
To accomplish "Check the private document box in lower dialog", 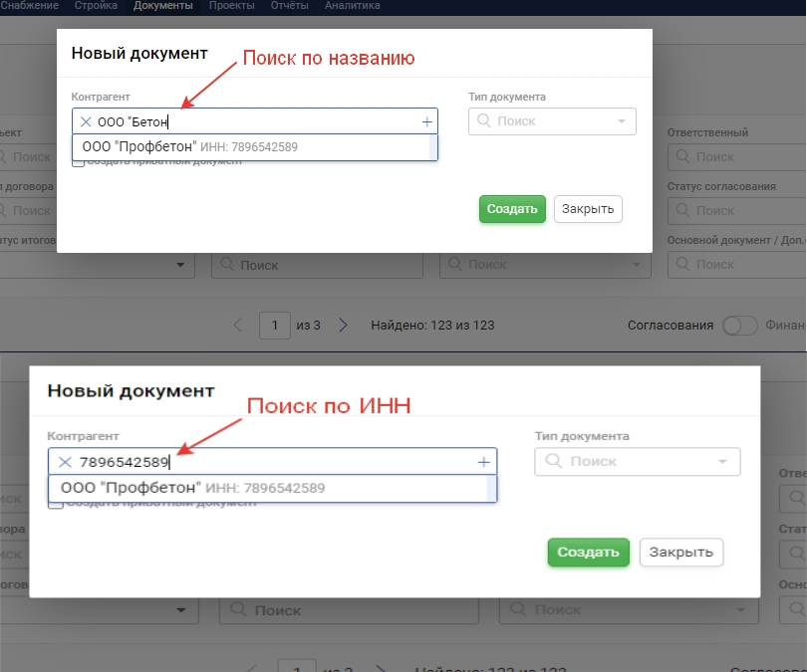I will tap(57, 503).
